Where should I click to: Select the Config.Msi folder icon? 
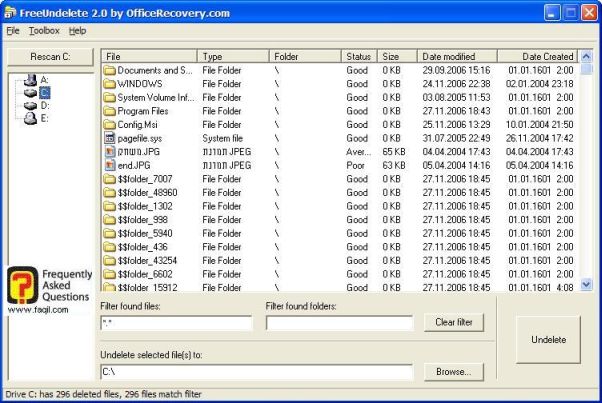tap(110, 125)
